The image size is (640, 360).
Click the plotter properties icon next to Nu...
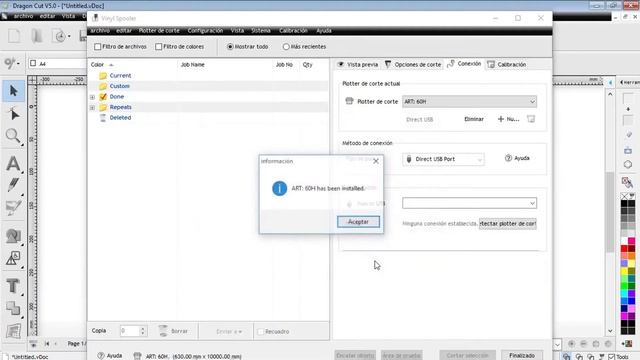point(531,119)
